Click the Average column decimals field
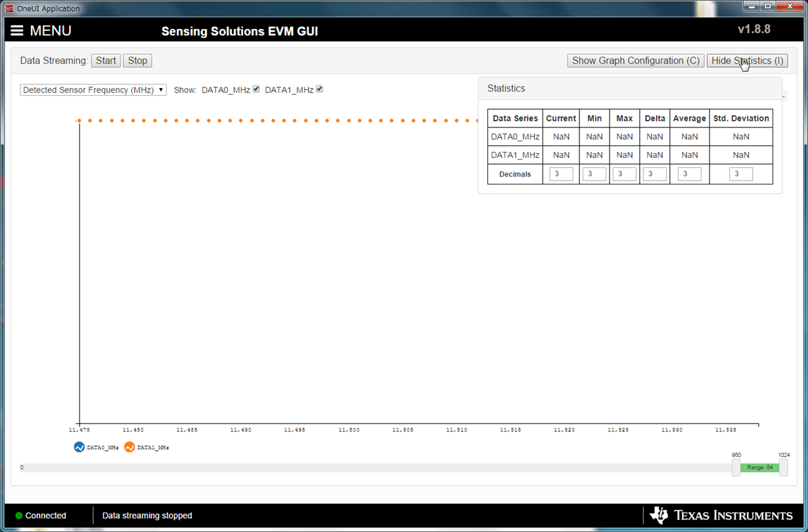 coord(689,174)
